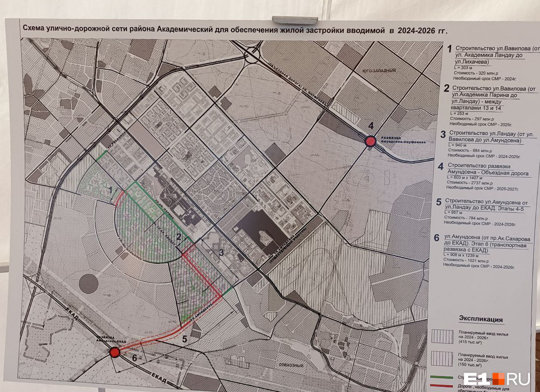Click map number 5 by ул. Амундсена
This screenshot has height=392, width=540.
point(185,338)
